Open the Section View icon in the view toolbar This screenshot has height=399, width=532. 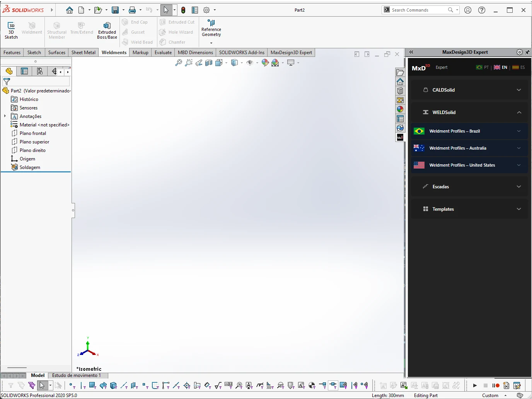coord(209,63)
